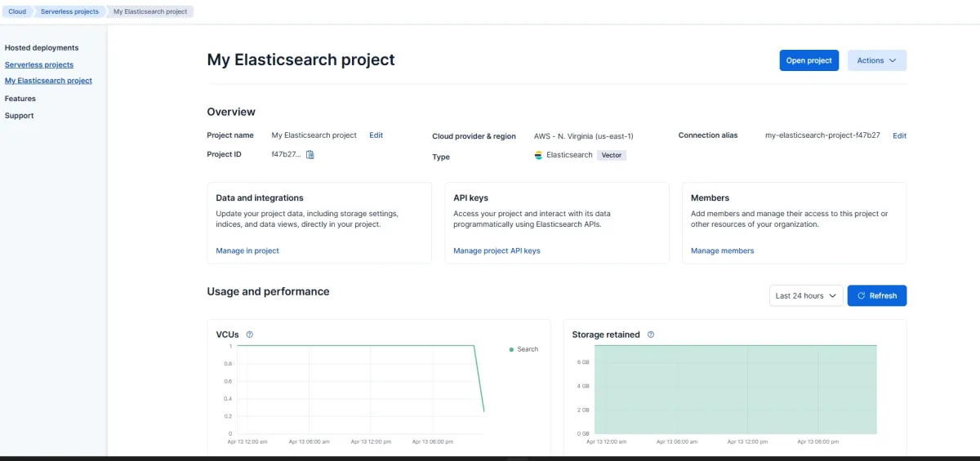Click the Overview heading
Viewport: 980px width, 461px height.
click(x=231, y=112)
